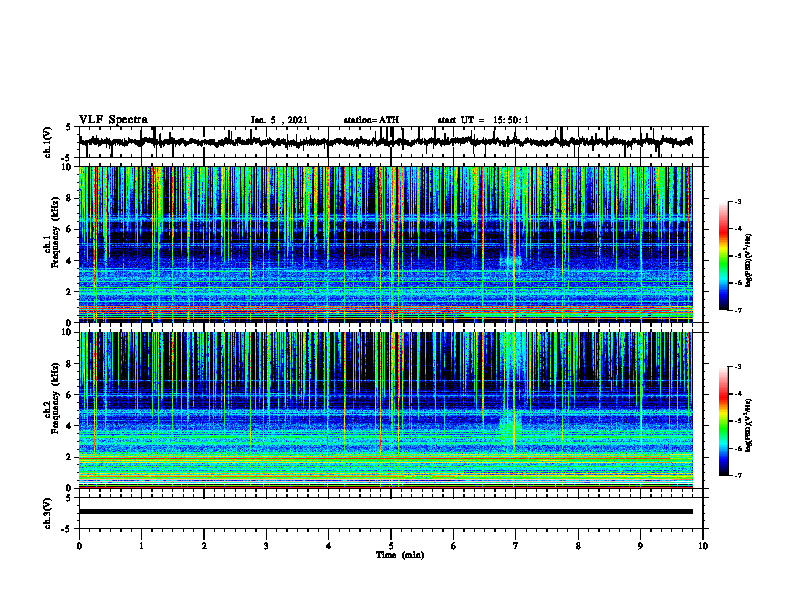Select the 'Jan. 5 , 2021' date label
The width and height of the screenshot is (792, 612).
tap(279, 120)
